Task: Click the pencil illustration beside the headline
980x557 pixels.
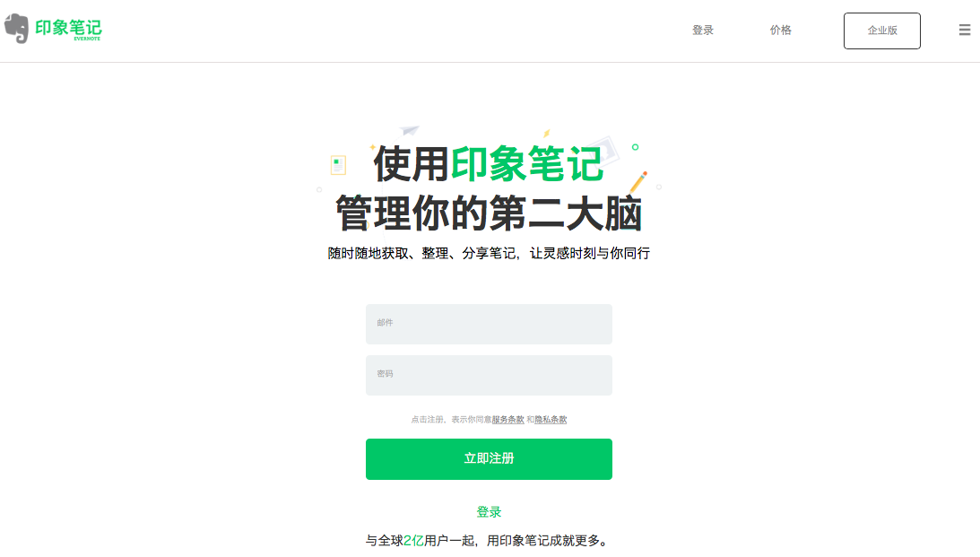Action: click(x=638, y=182)
